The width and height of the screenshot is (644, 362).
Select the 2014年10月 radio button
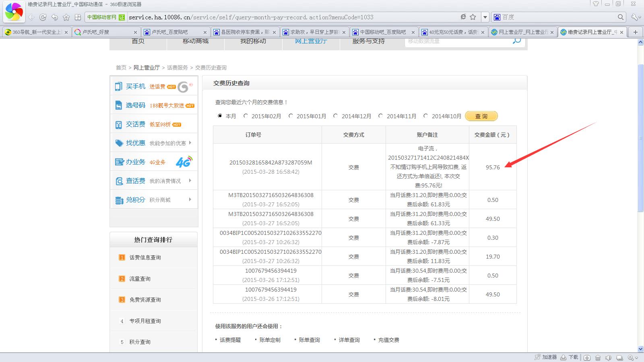[425, 116]
